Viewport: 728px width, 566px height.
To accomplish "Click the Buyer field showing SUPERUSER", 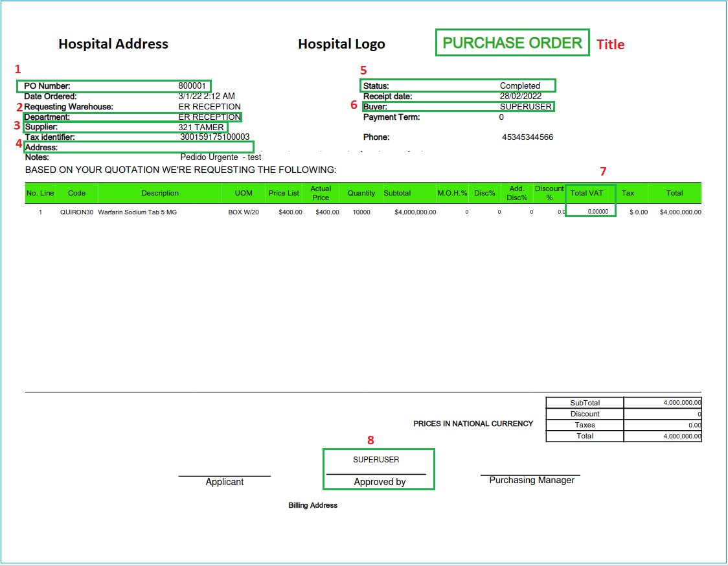I will [458, 106].
